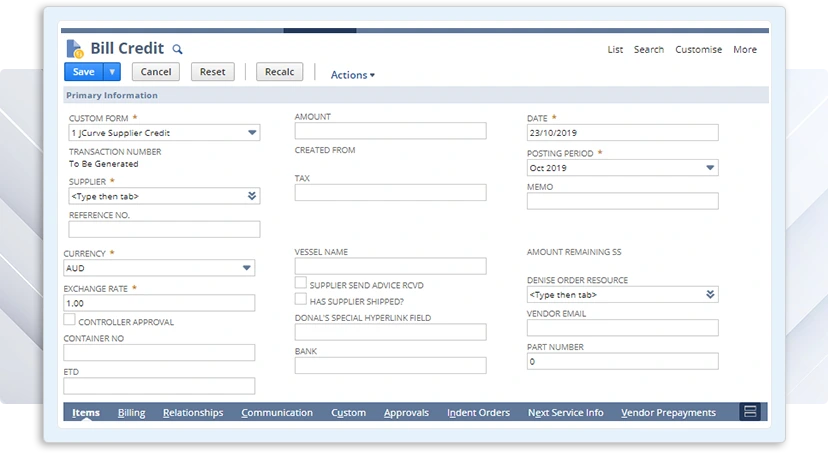Focus the Bank input field
828x453 pixels.
tap(391, 365)
